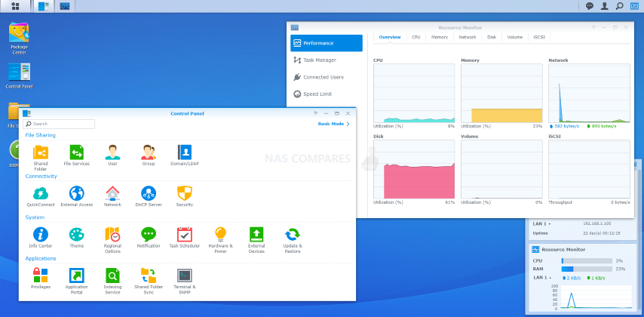Screen dimensions: 644x317
Task: Expand the LAN 1 dropdown in Resource Monitor widget
Action: [541, 278]
